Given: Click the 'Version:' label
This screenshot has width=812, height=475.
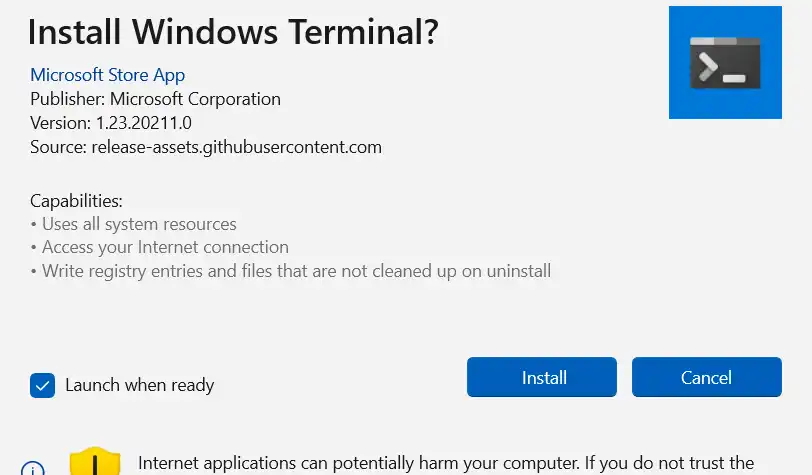Looking at the screenshot, I should [x=60, y=123].
